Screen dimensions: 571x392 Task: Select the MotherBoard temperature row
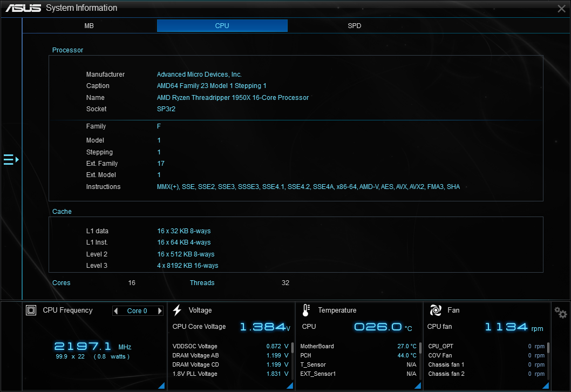point(358,346)
